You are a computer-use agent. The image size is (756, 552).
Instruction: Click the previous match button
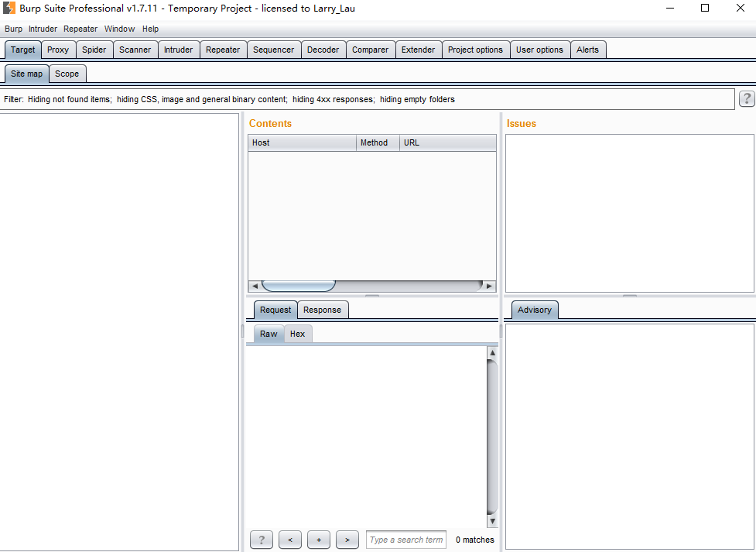point(290,540)
